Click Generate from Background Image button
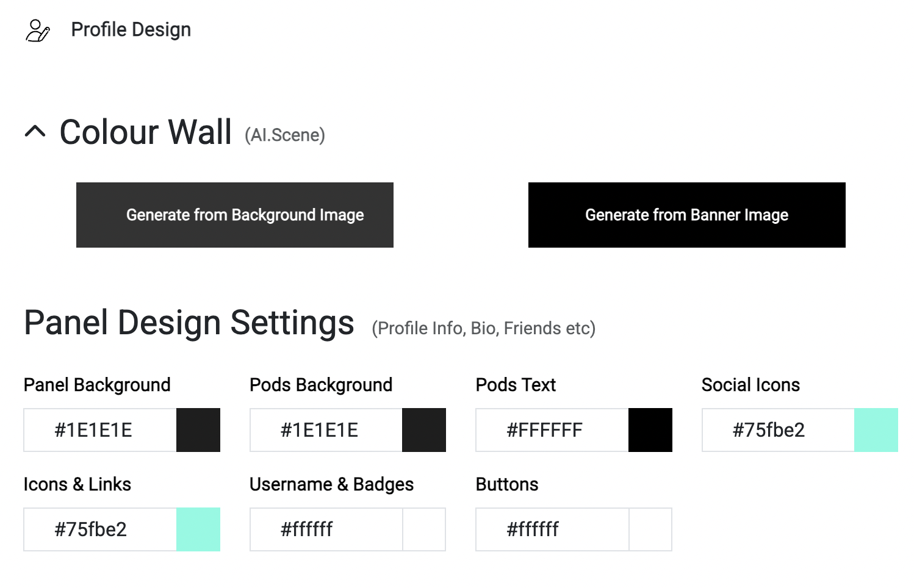914x588 pixels. click(x=235, y=215)
